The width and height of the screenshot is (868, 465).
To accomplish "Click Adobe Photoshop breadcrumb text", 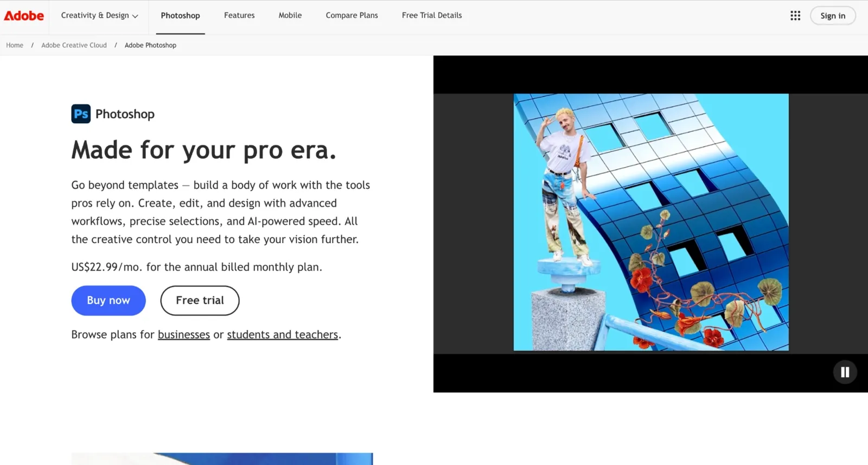I will click(x=150, y=46).
